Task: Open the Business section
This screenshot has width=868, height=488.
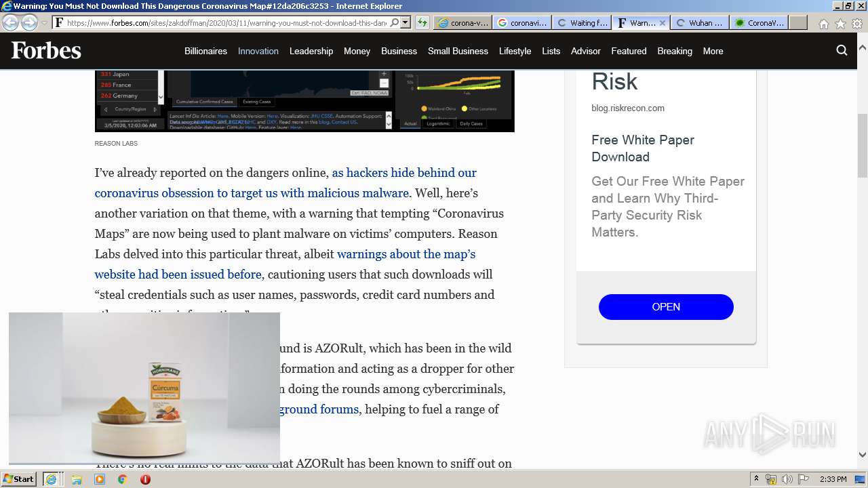Action: click(x=399, y=51)
